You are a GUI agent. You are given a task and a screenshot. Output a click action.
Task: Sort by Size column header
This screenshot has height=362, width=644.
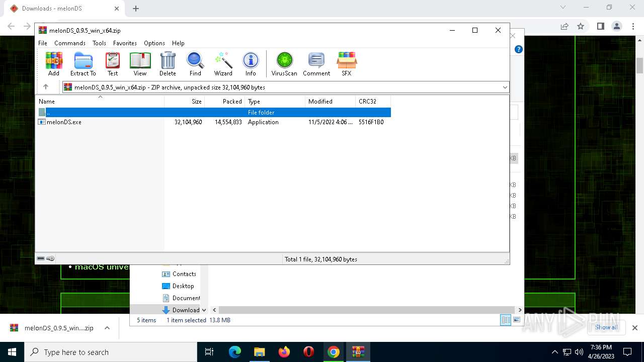[x=185, y=102]
